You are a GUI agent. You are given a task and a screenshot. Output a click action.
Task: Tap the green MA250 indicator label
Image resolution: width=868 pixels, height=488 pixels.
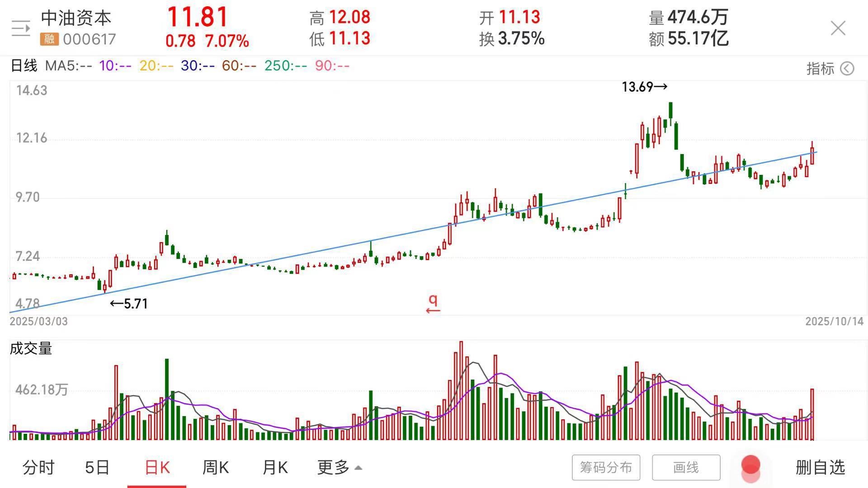click(285, 66)
